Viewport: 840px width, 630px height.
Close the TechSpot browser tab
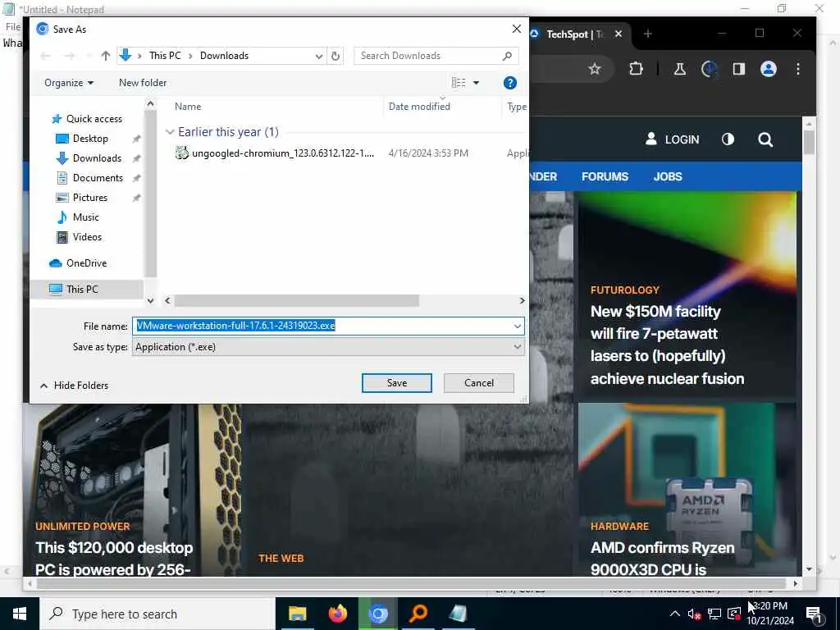click(619, 34)
